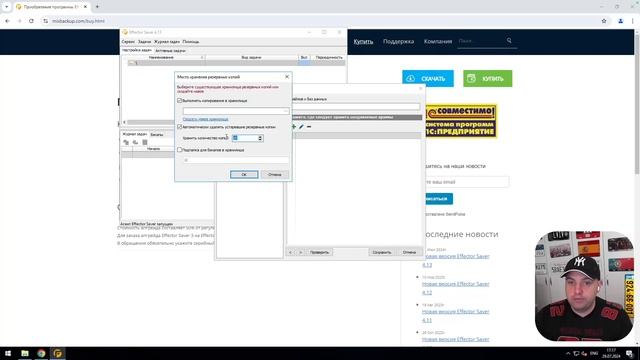The height and width of the screenshot is (360, 640).
Task: Reload the page in the browser
Action: point(31,21)
